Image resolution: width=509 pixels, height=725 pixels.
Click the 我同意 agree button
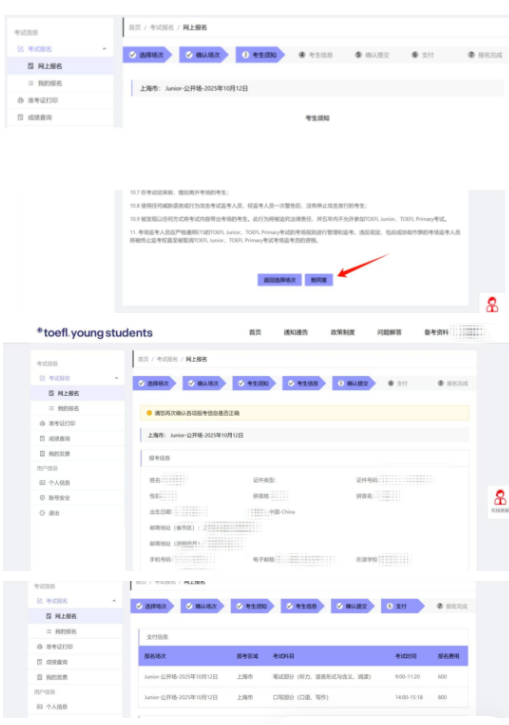point(319,280)
